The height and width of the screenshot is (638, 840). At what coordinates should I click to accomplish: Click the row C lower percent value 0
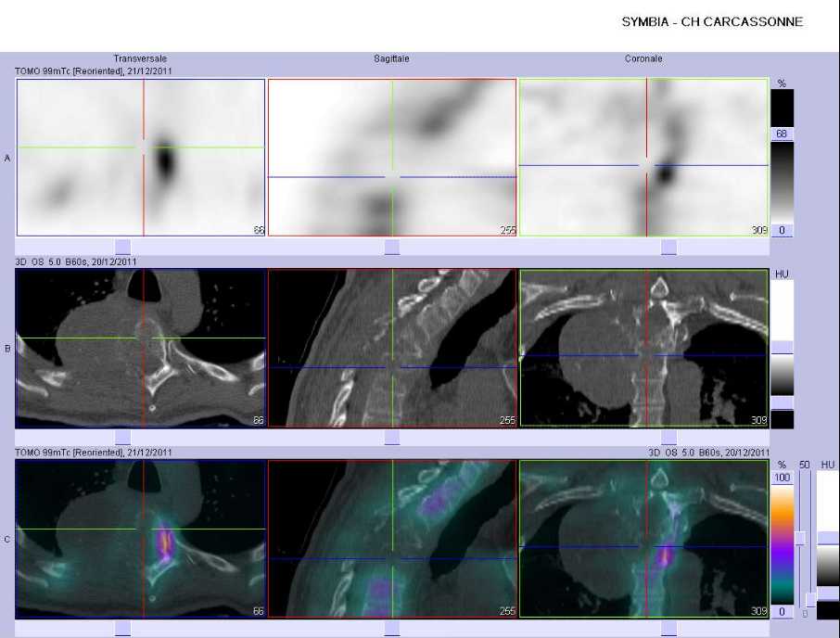(782, 612)
